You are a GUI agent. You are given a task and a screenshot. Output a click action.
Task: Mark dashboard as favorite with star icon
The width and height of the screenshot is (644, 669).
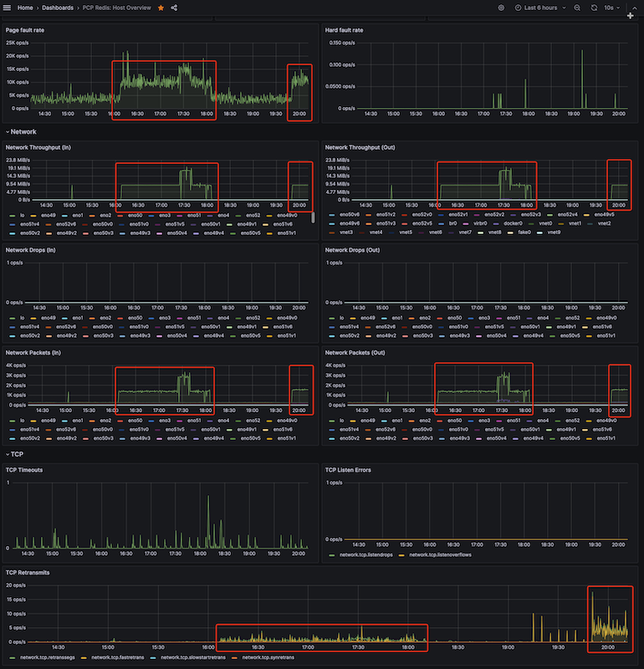(161, 8)
